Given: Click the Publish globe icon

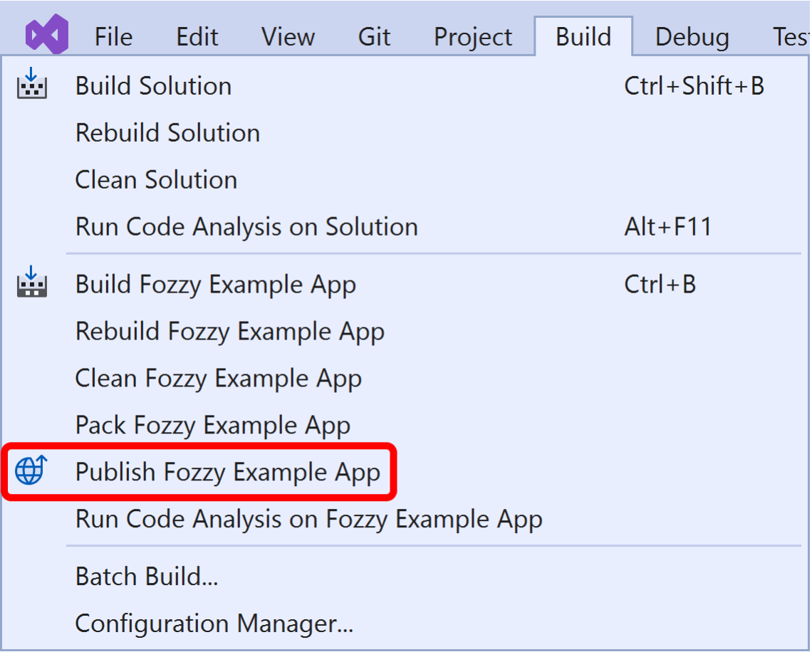Looking at the screenshot, I should [x=31, y=470].
